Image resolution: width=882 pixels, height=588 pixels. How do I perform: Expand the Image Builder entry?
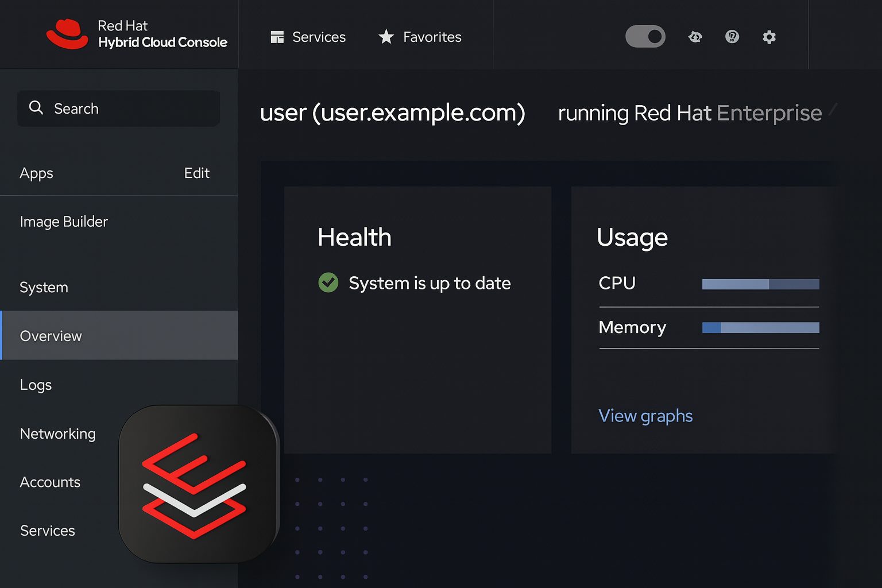click(64, 222)
